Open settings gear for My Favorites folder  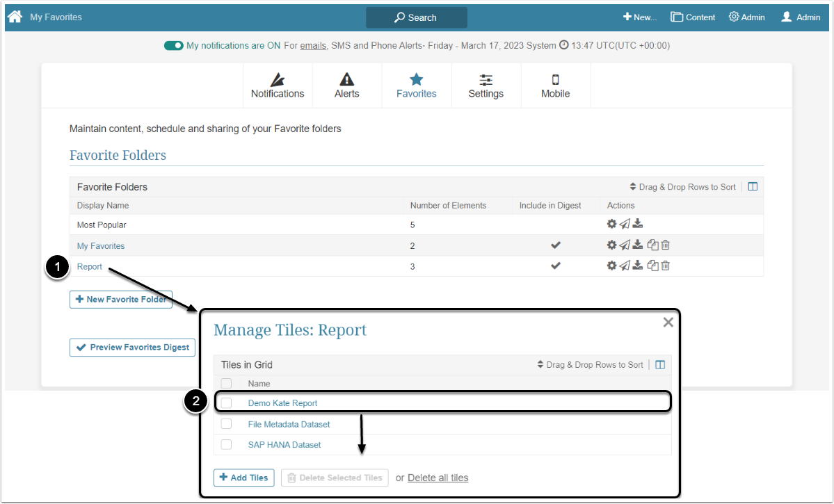pos(611,245)
